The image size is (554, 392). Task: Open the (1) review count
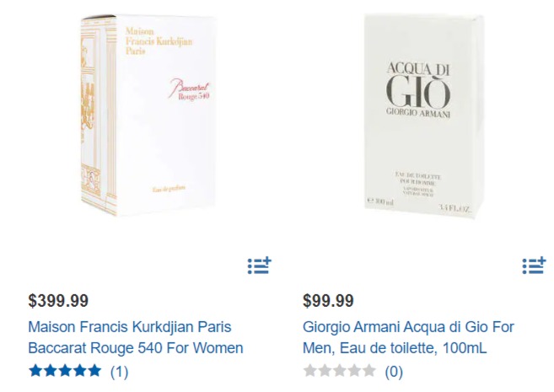[x=119, y=372]
